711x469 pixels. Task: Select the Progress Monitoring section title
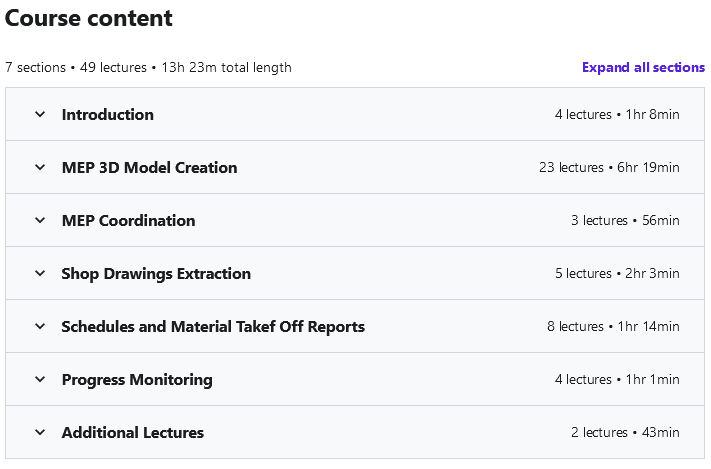point(137,379)
